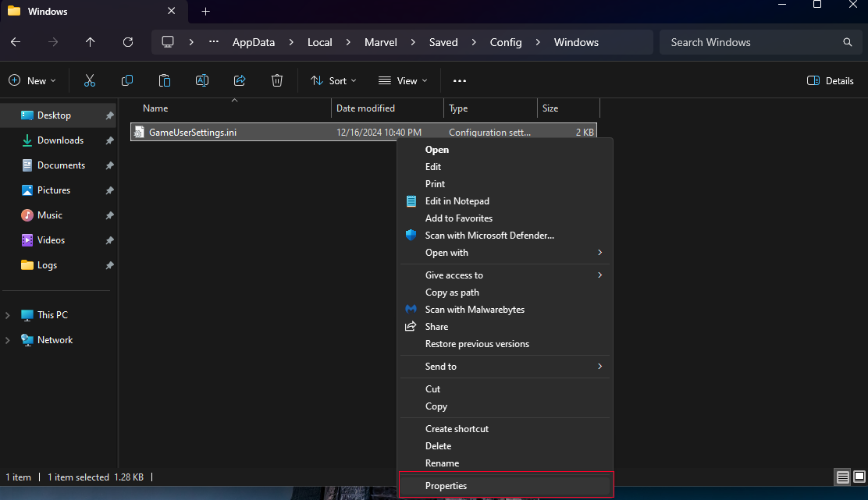Click the Paste clipboard icon in toolbar
The image size is (868, 500).
165,81
